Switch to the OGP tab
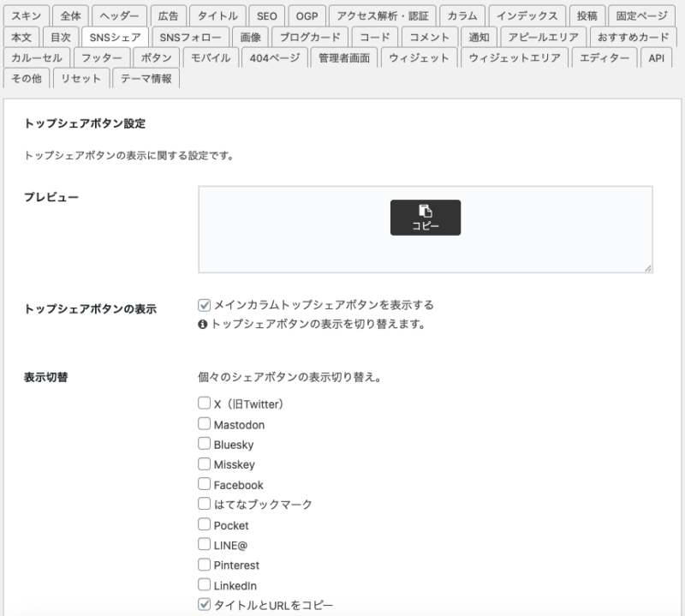685x616 pixels. point(307,16)
